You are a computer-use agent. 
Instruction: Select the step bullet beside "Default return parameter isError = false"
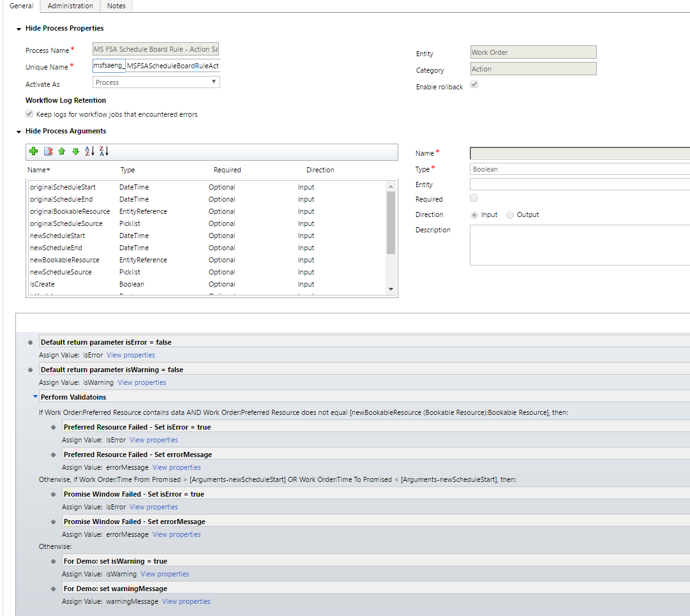coord(29,342)
